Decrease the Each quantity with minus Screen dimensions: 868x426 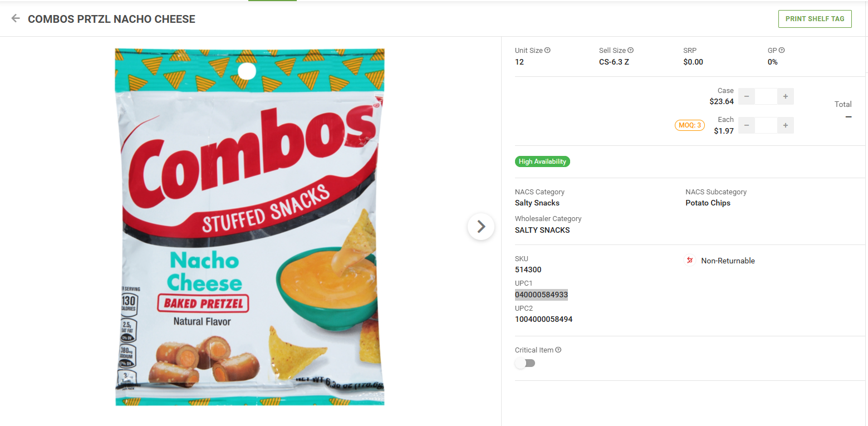[747, 125]
